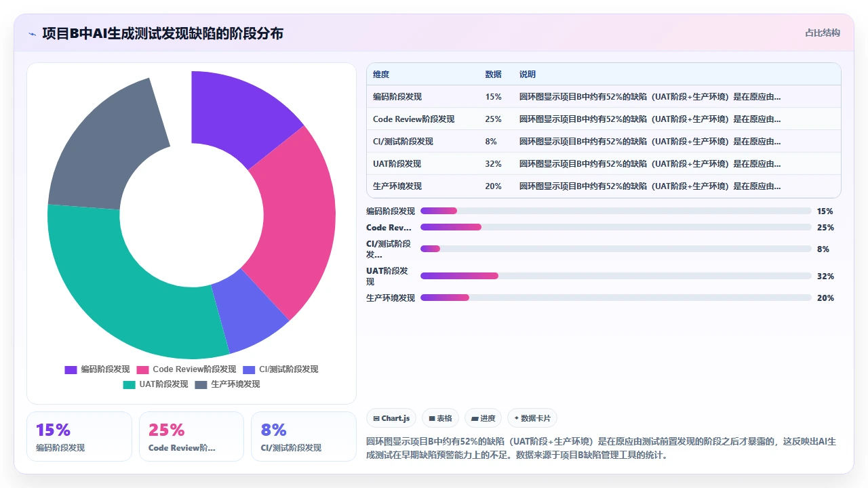Click the 8% value in the table
The width and height of the screenshot is (868, 488).
491,142
